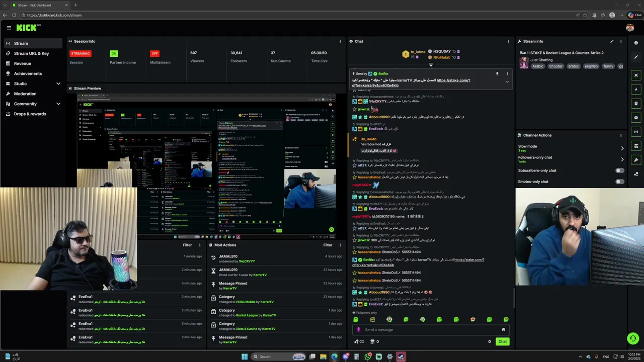This screenshot has height=362, width=644.
Task: Click the Stream Preview thumbnail
Action: pos(206,166)
